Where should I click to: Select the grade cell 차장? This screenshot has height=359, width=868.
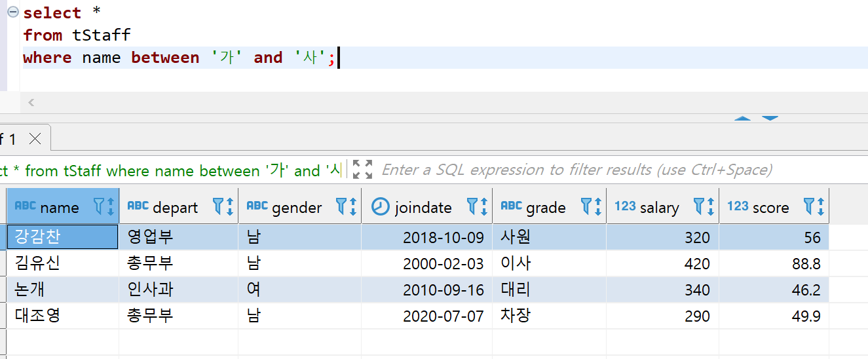(x=549, y=316)
